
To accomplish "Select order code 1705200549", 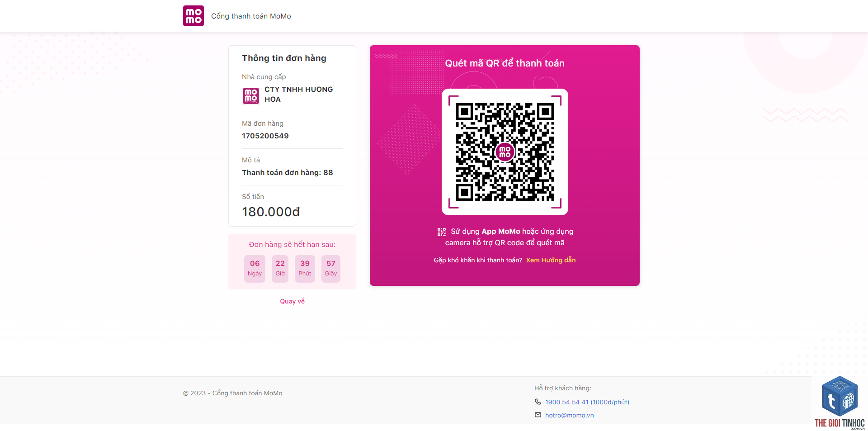I will click(265, 136).
